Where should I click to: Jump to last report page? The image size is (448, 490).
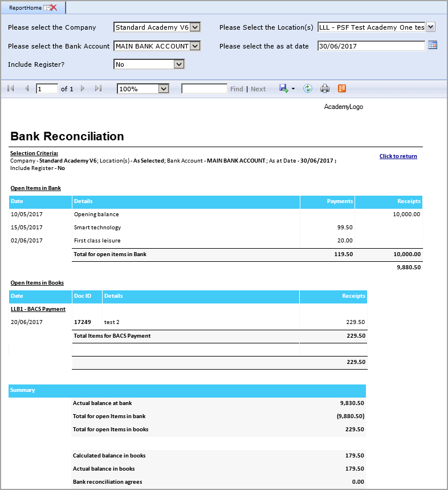[x=98, y=88]
